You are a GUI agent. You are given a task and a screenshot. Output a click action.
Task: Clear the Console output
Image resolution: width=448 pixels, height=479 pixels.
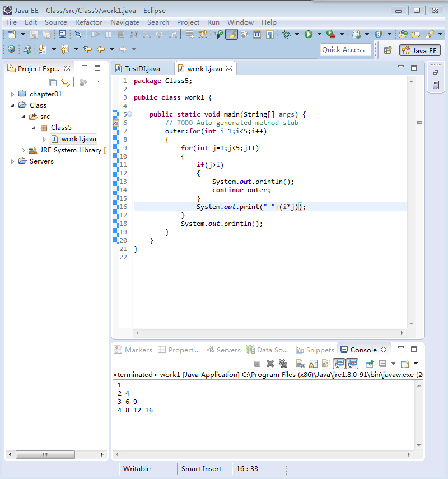point(300,364)
